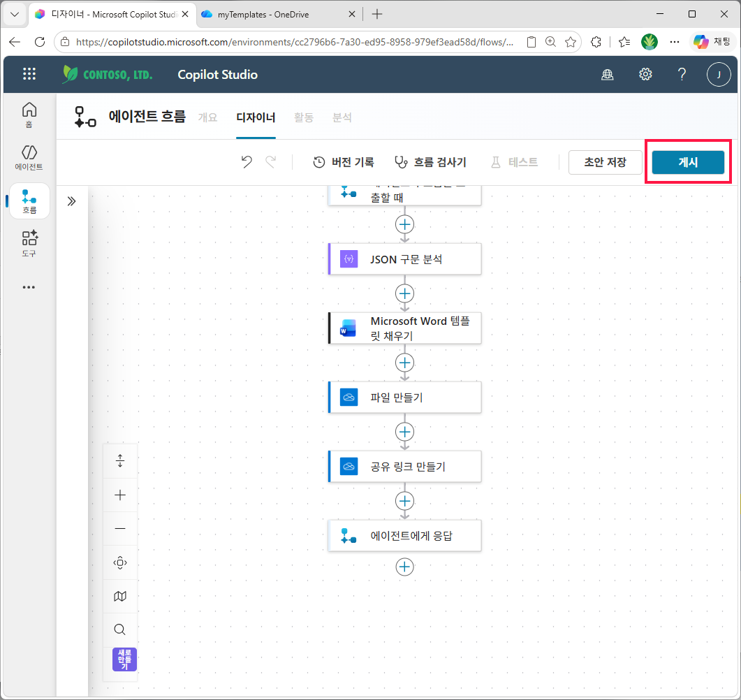
Task: Click the zoom magnifier in address bar
Action: pyautogui.click(x=550, y=42)
